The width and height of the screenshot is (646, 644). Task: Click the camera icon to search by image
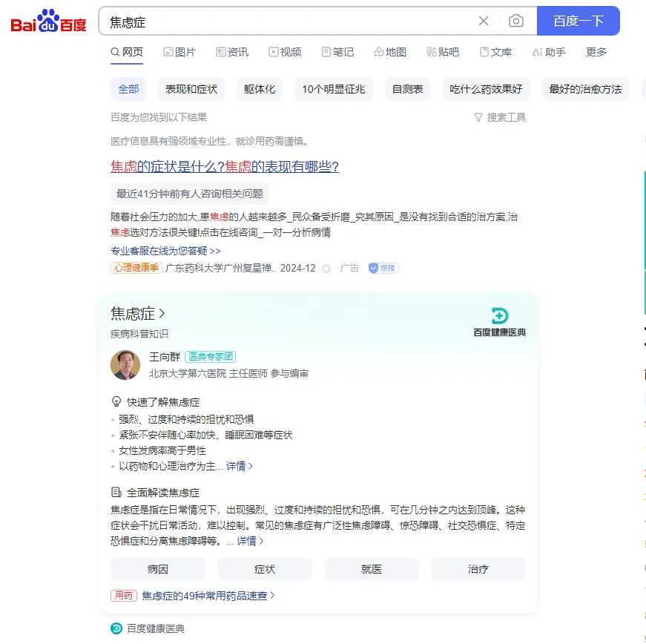pyautogui.click(x=516, y=21)
